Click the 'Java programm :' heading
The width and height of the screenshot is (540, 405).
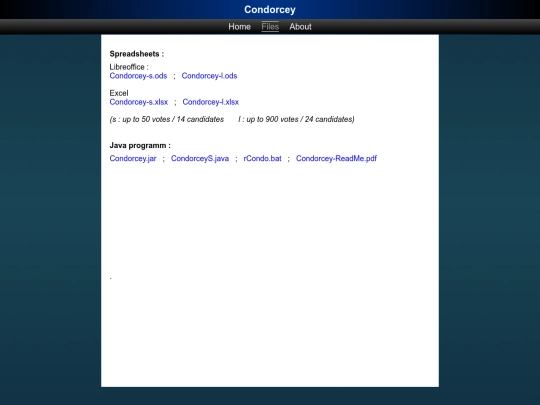pos(140,145)
